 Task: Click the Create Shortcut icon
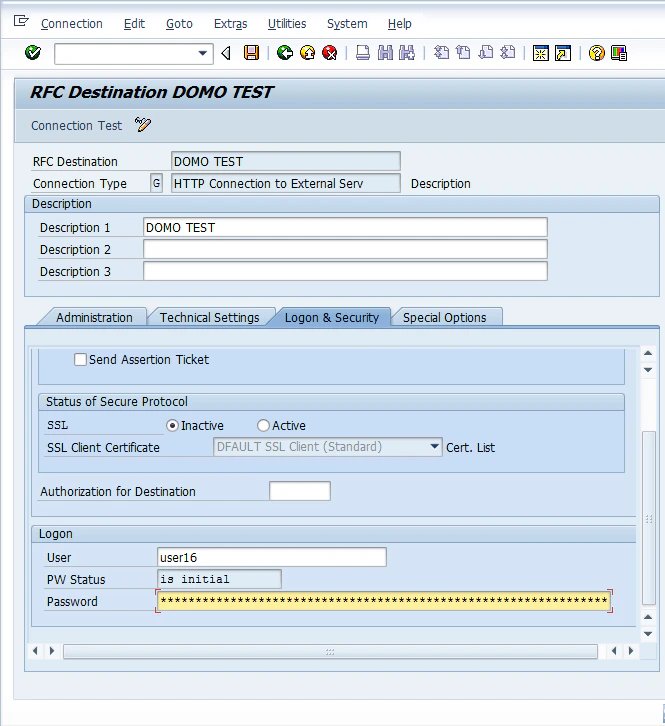click(563, 53)
